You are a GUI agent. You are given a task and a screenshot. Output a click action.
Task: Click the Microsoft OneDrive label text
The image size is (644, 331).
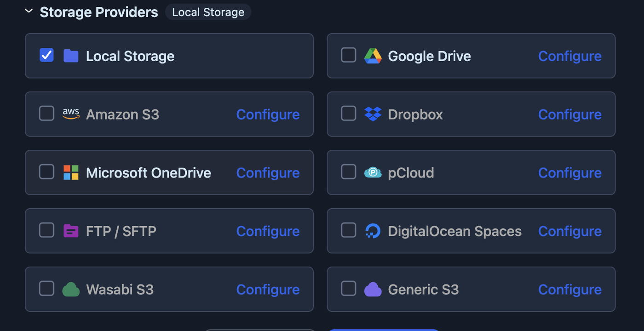[149, 173]
